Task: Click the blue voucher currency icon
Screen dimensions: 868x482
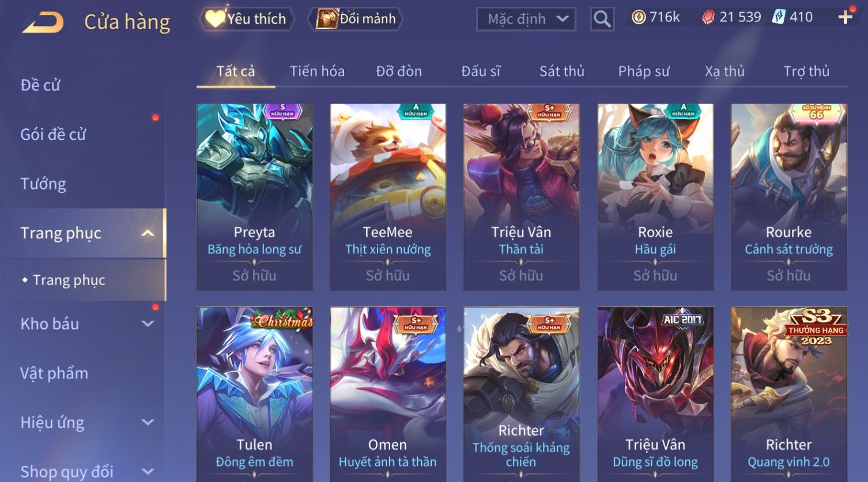Action: click(x=779, y=17)
